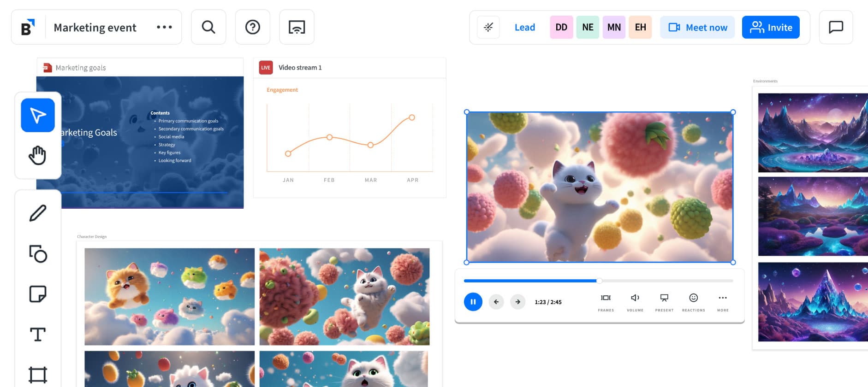Click the 'Secondary communication goals' slide bullet
Screen dimensions: 868x387
coord(191,129)
